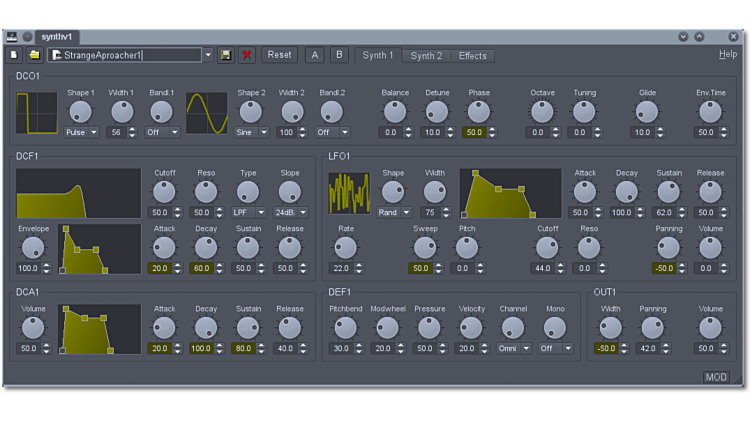The width and height of the screenshot is (752, 423).
Task: Click the DCF1 filter response graph
Action: pyautogui.click(x=78, y=193)
